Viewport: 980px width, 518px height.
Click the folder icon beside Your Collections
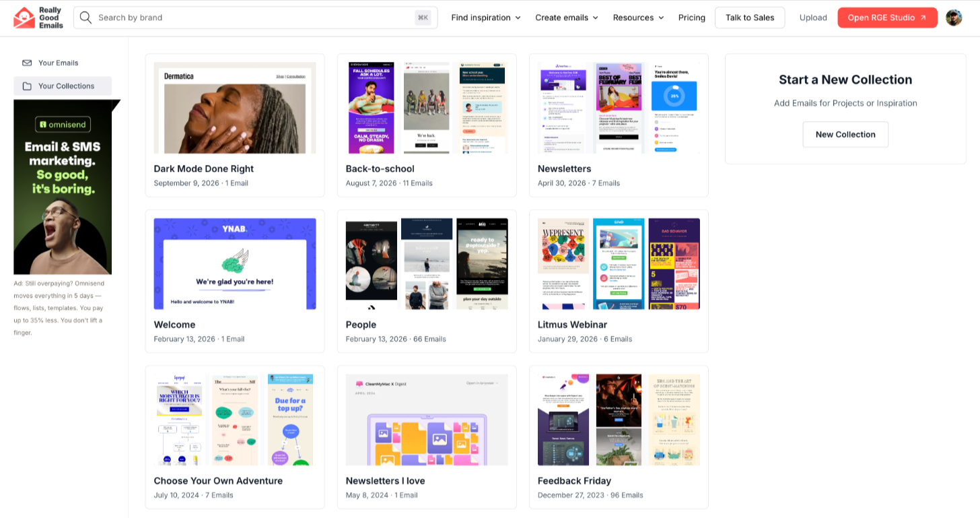pos(27,86)
